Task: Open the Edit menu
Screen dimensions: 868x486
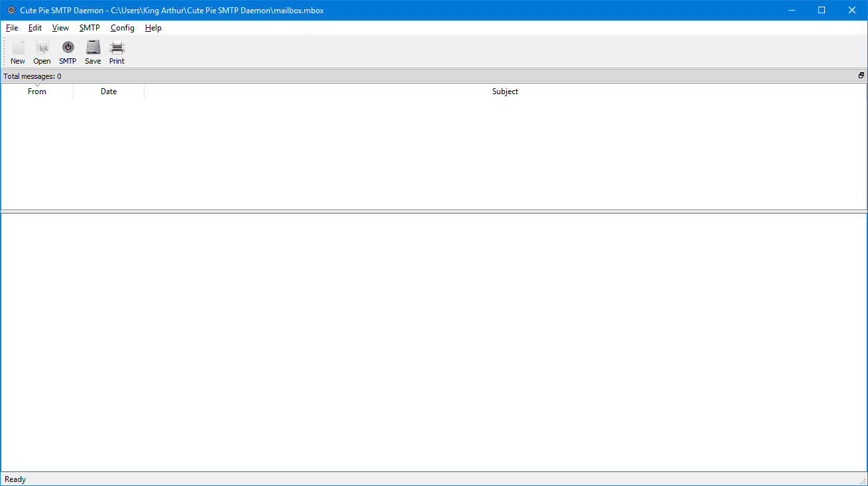Action: pyautogui.click(x=35, y=28)
